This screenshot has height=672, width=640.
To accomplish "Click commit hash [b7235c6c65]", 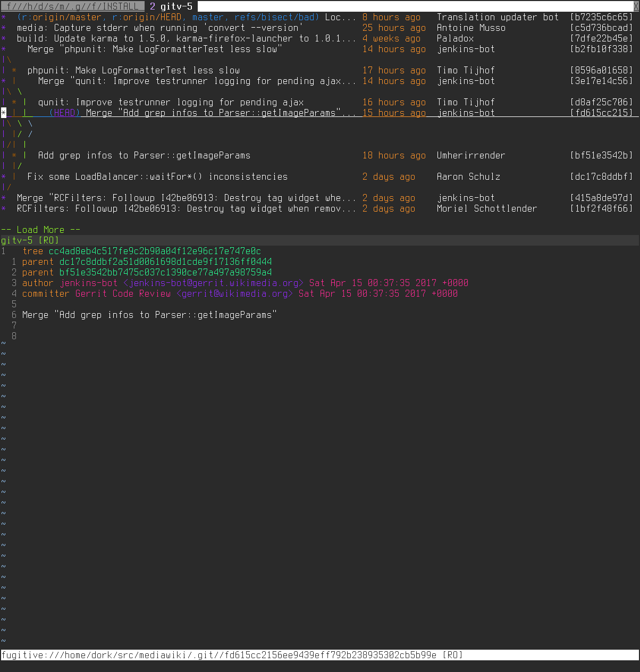I will pyautogui.click(x=601, y=17).
